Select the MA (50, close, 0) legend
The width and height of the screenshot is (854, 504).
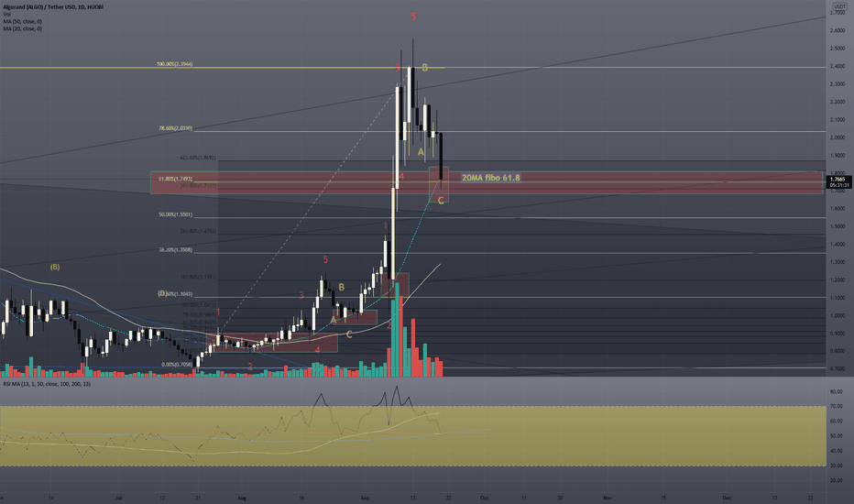[x=22, y=21]
